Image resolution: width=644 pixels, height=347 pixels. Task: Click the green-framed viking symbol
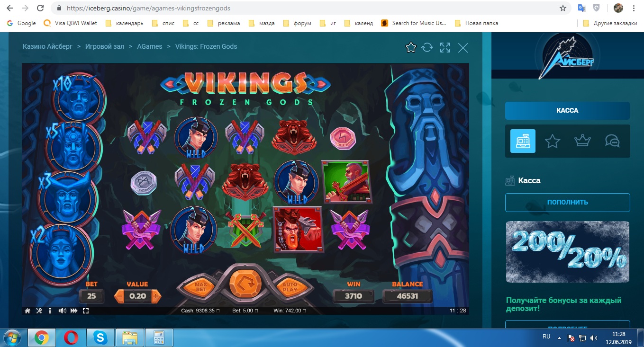point(346,182)
